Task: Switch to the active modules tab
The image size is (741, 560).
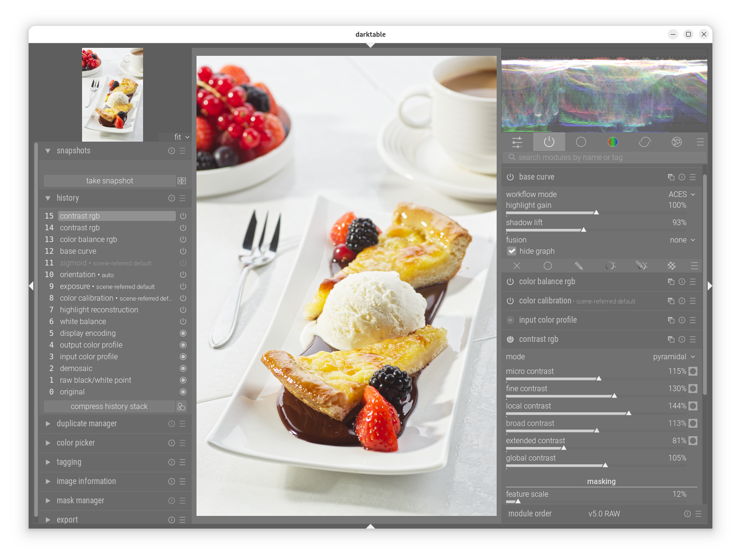Action: (549, 142)
